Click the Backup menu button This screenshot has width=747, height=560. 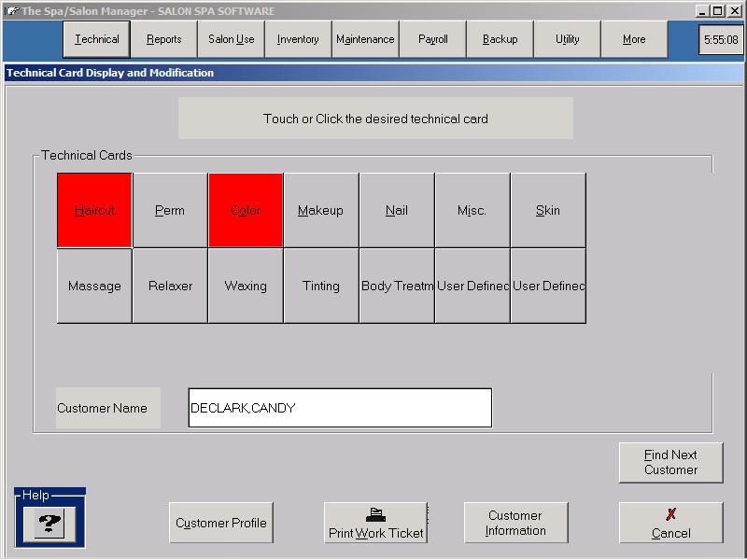(x=500, y=40)
